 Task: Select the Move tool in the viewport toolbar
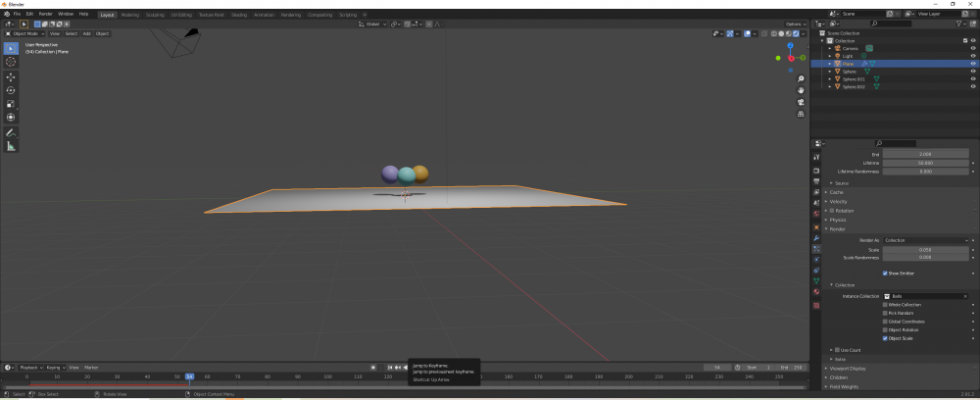(11, 75)
